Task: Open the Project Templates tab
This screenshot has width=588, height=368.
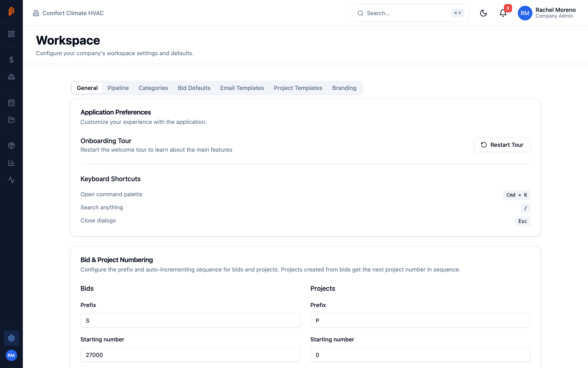Action: (298, 88)
